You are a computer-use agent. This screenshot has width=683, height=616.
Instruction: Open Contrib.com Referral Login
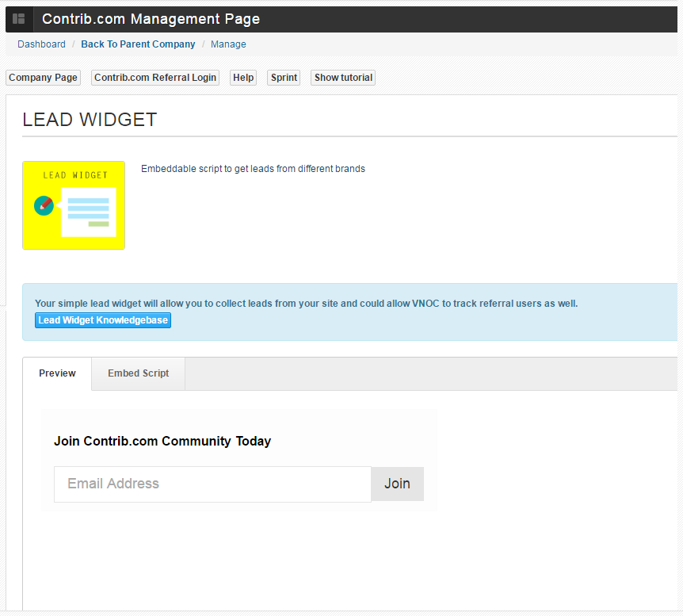155,78
